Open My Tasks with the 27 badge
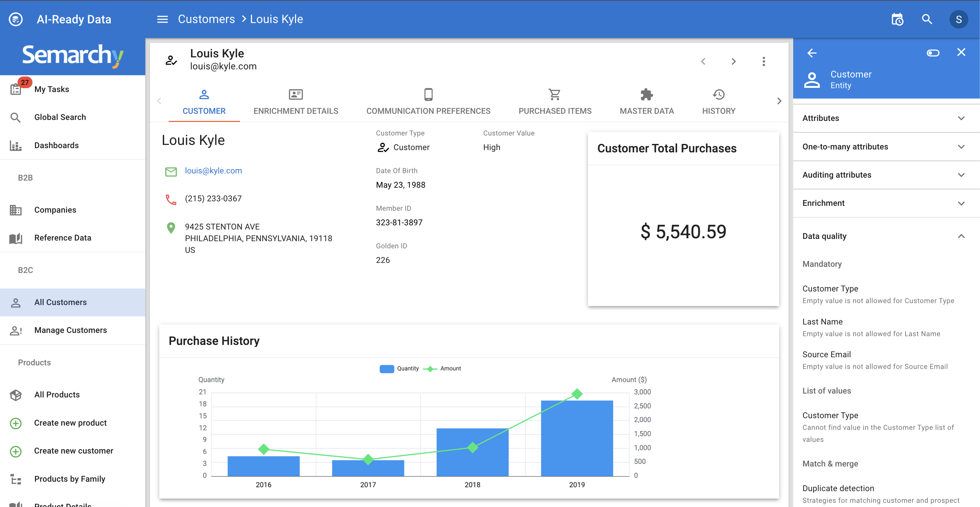 (52, 89)
